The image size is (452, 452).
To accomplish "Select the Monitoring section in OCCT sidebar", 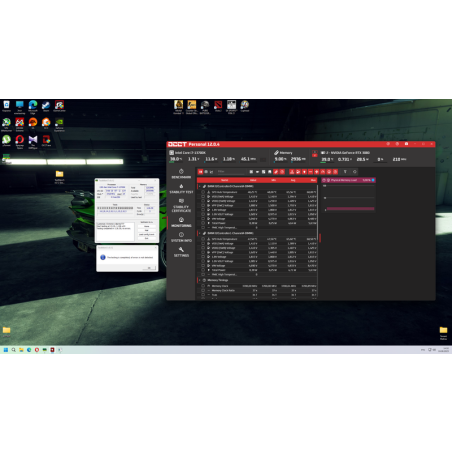I will pos(181,222).
